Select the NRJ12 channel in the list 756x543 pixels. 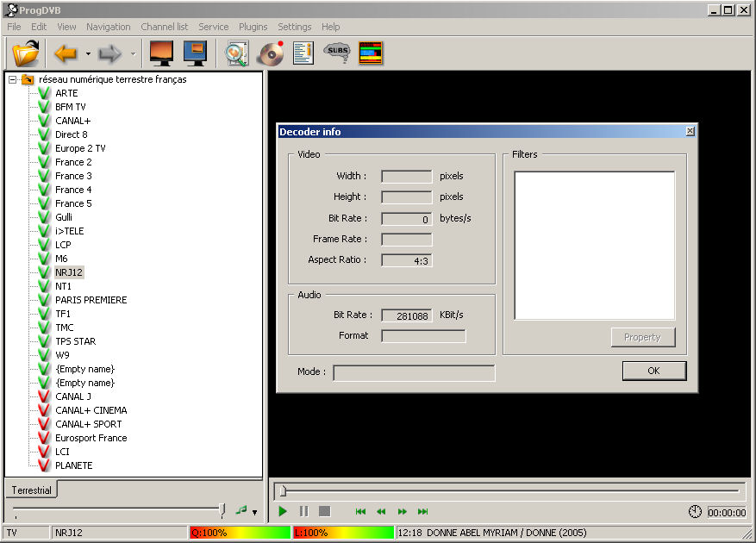[x=69, y=272]
